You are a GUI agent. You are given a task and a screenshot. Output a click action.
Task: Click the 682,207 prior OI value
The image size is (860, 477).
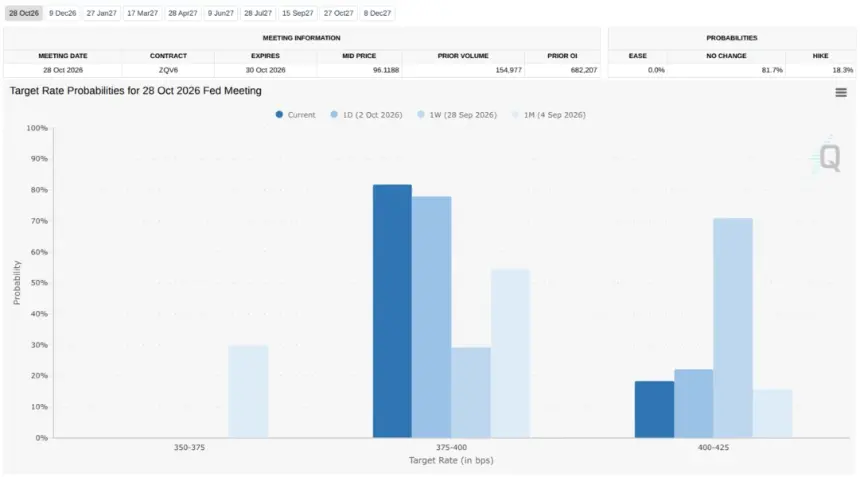click(584, 70)
